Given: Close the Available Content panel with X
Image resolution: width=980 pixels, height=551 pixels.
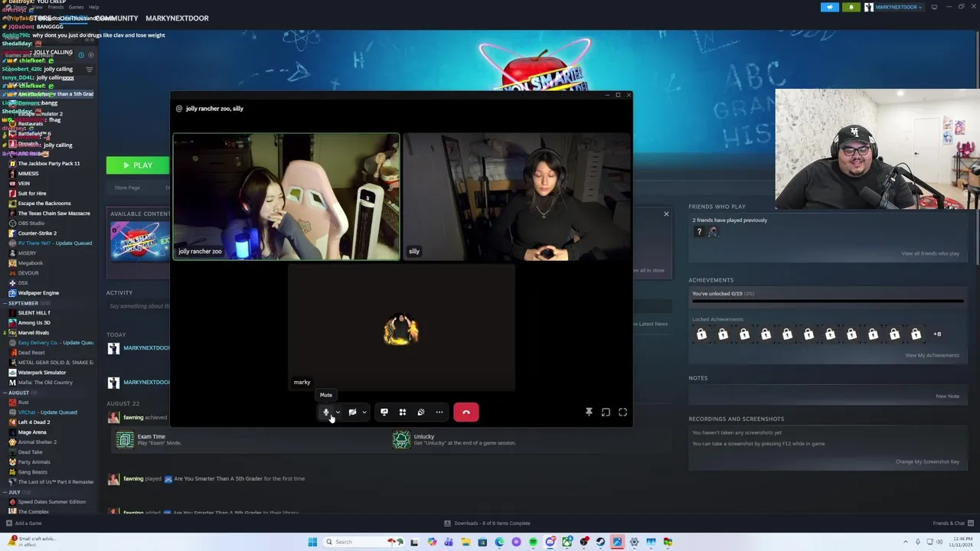Looking at the screenshot, I should coord(666,214).
